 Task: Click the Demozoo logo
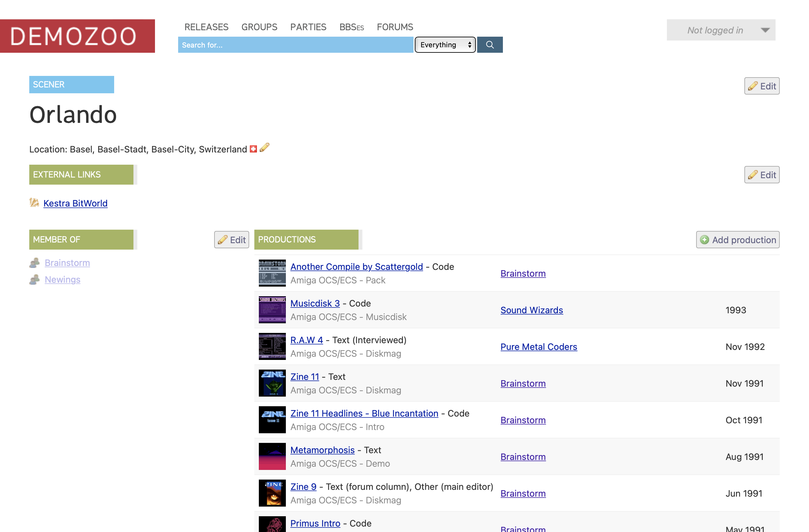tap(77, 36)
